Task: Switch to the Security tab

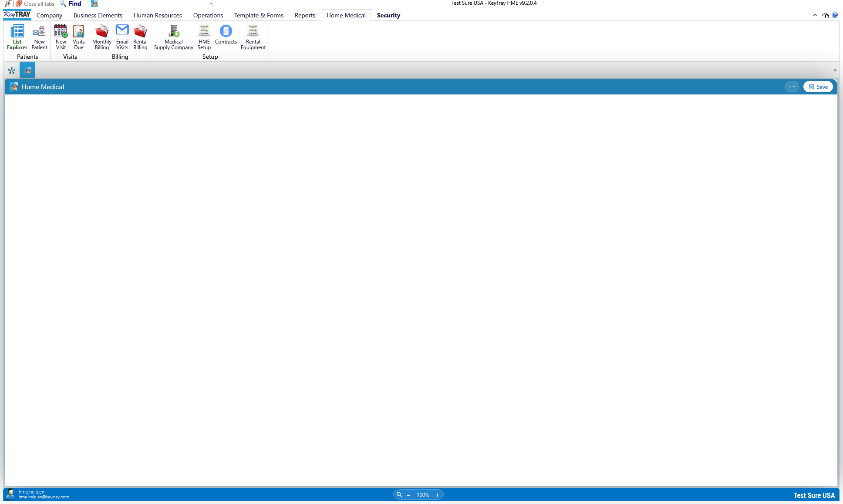Action: click(388, 15)
